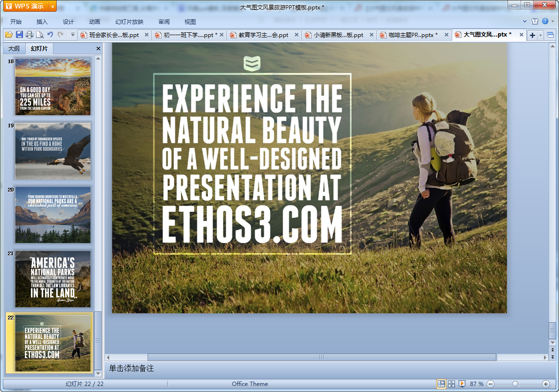Click the thumbnail pane scroll up arrow
The width and height of the screenshot is (559, 392).
point(98,58)
